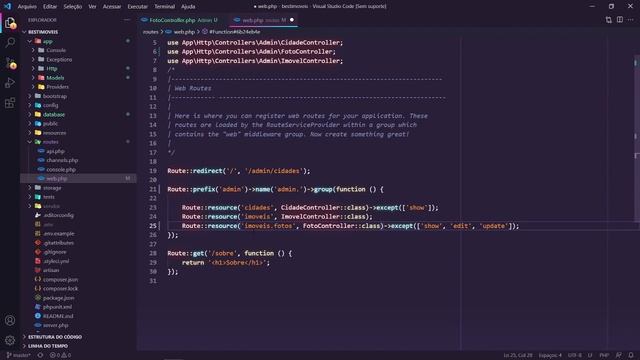Open the Ajuda menu

tap(188, 6)
